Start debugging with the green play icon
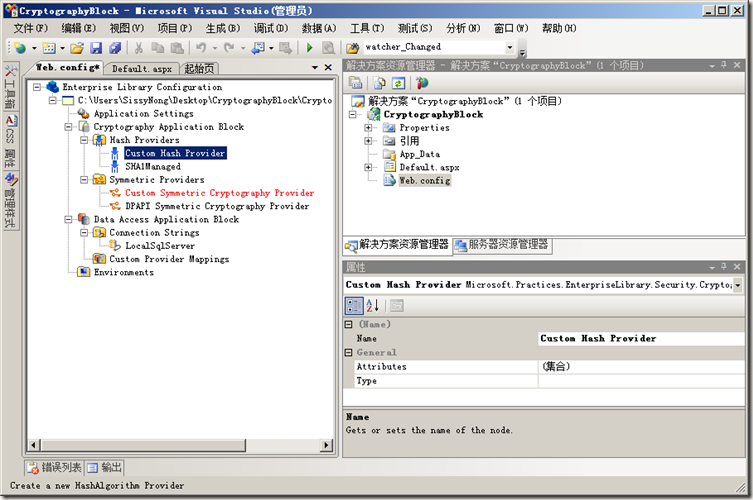This screenshot has width=753, height=500. pyautogui.click(x=310, y=48)
